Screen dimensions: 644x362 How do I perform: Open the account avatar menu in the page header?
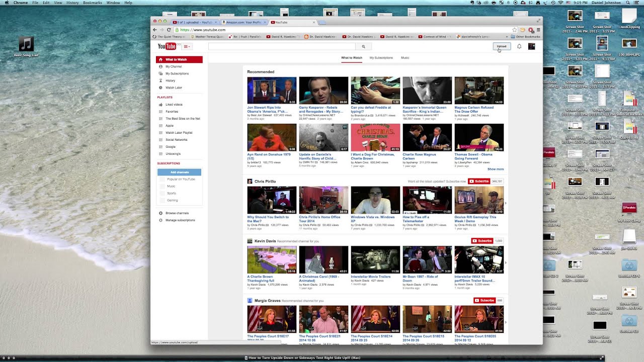531,46
